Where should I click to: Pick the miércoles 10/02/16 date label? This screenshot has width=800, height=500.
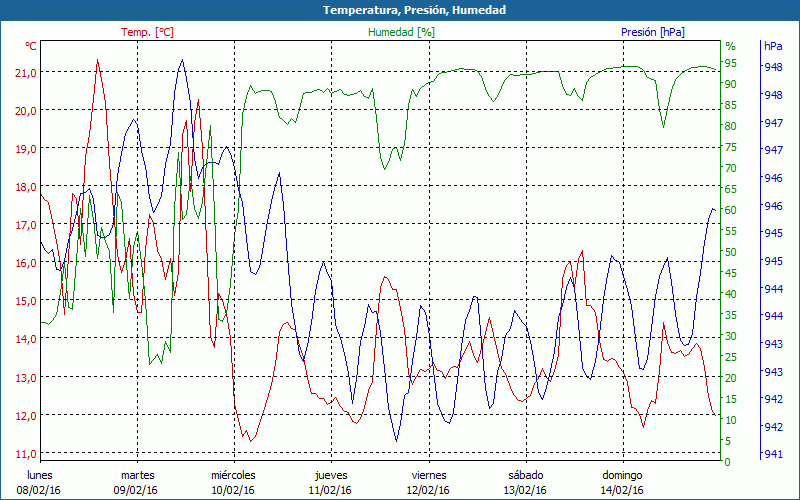234,483
